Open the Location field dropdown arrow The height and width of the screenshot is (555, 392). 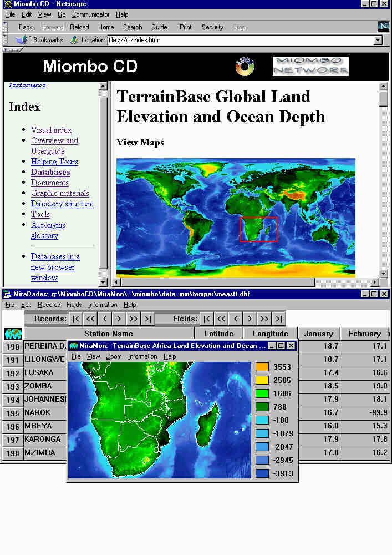coord(378,40)
